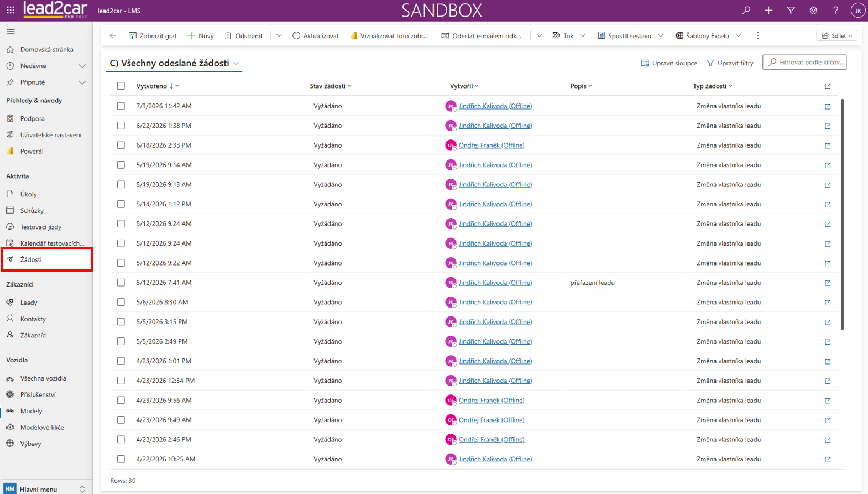Open Ondřej Franěk link in 6/18/2026 row
The height and width of the screenshot is (494, 868).
pos(491,145)
